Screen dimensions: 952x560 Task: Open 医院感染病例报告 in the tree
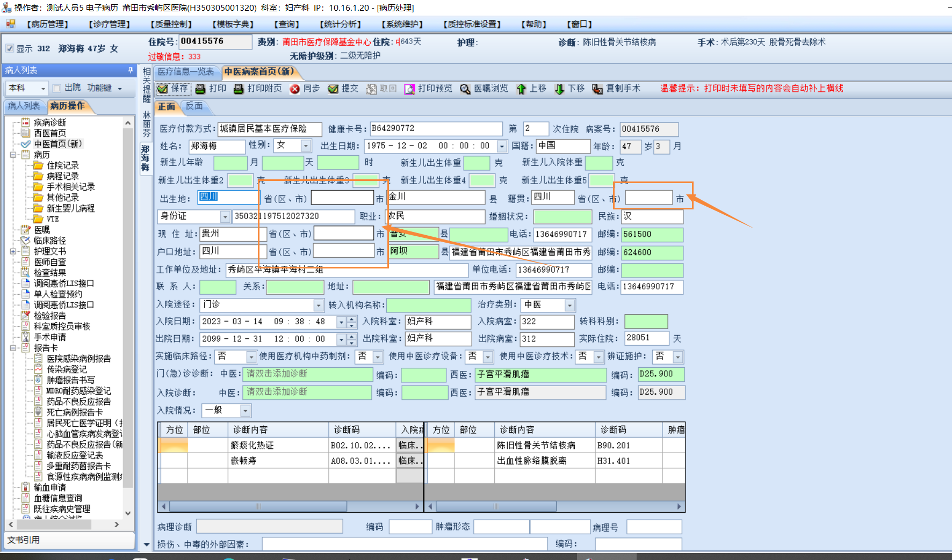78,359
